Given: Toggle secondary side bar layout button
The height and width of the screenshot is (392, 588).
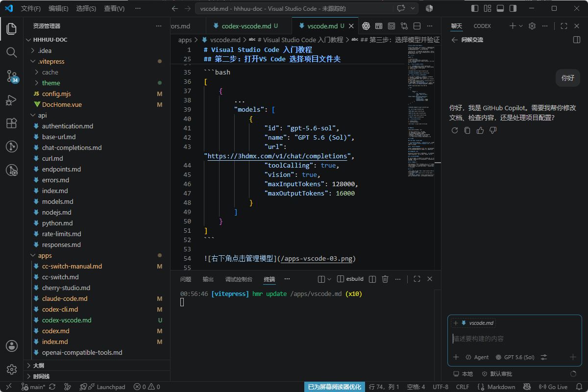Looking at the screenshot, I should pos(513,8).
